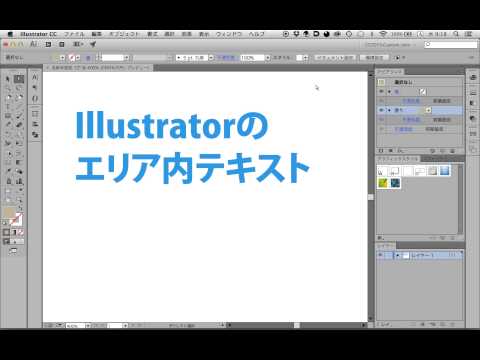Expand the 塗り fill row in Appearance

click(x=389, y=110)
